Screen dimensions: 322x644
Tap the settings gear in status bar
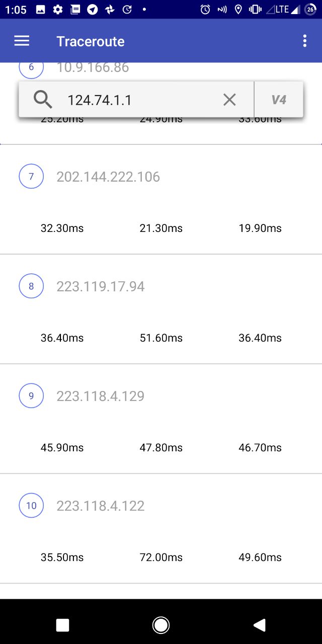(x=58, y=10)
